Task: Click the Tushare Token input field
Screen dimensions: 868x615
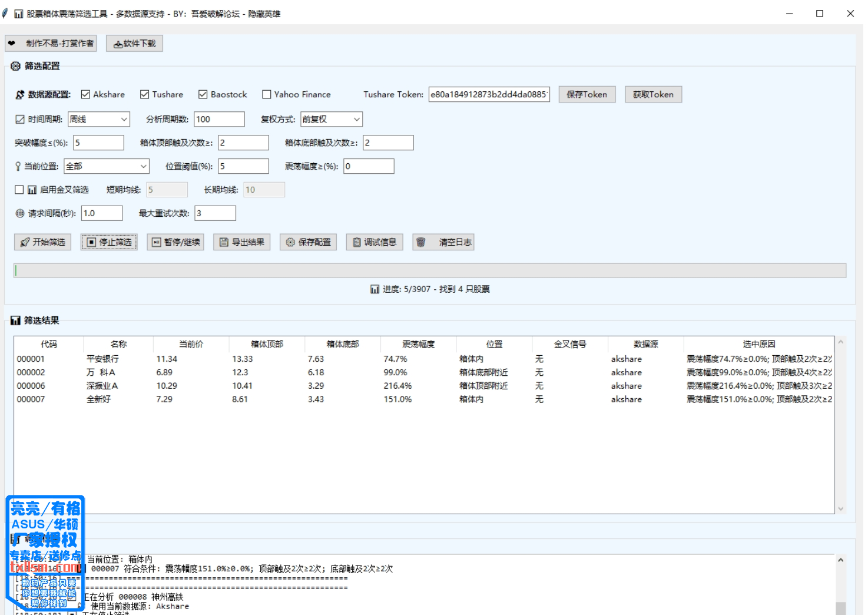Action: pyautogui.click(x=489, y=94)
